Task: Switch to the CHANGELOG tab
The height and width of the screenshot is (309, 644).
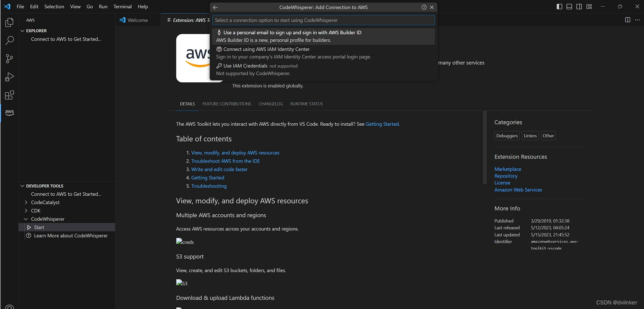Action: [271, 104]
